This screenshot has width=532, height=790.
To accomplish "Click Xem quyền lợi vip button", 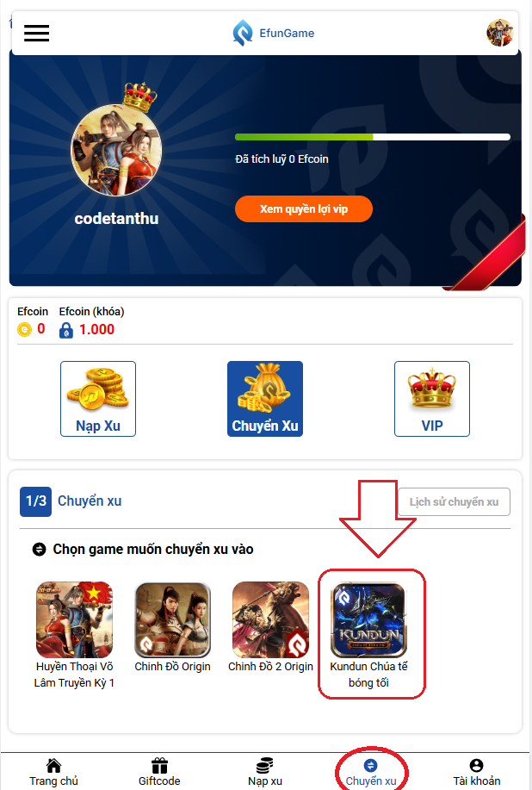I will pyautogui.click(x=304, y=209).
